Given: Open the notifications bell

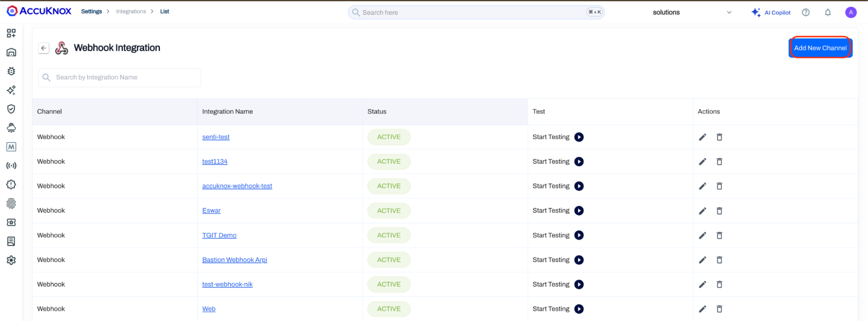Looking at the screenshot, I should click(x=828, y=13).
